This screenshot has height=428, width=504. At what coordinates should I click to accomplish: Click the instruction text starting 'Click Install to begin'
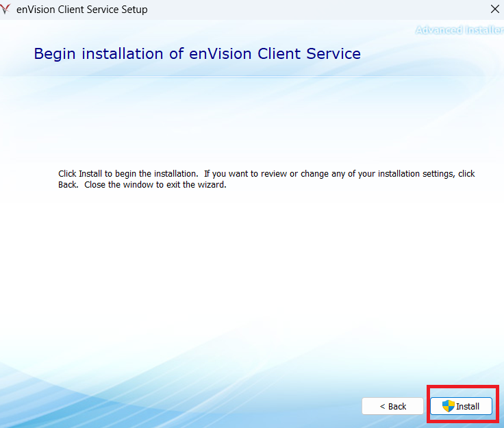266,179
